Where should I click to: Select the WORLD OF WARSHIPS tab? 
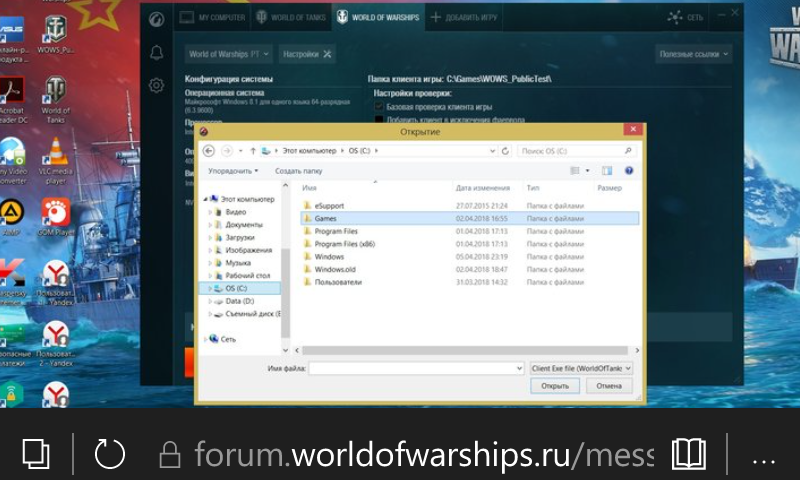pyautogui.click(x=378, y=17)
